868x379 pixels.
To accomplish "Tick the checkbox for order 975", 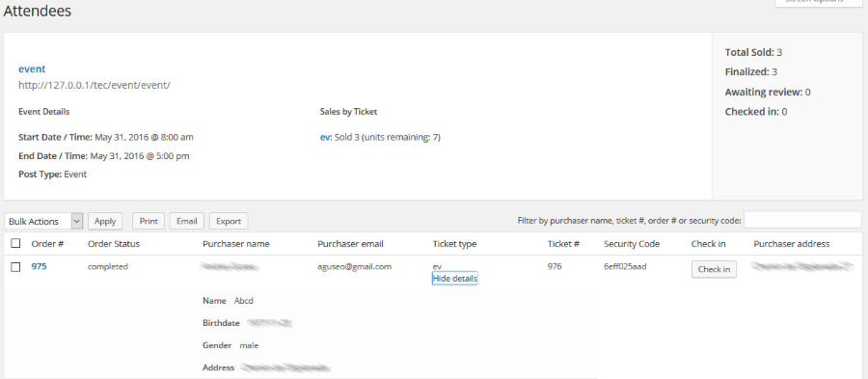I will point(15,267).
